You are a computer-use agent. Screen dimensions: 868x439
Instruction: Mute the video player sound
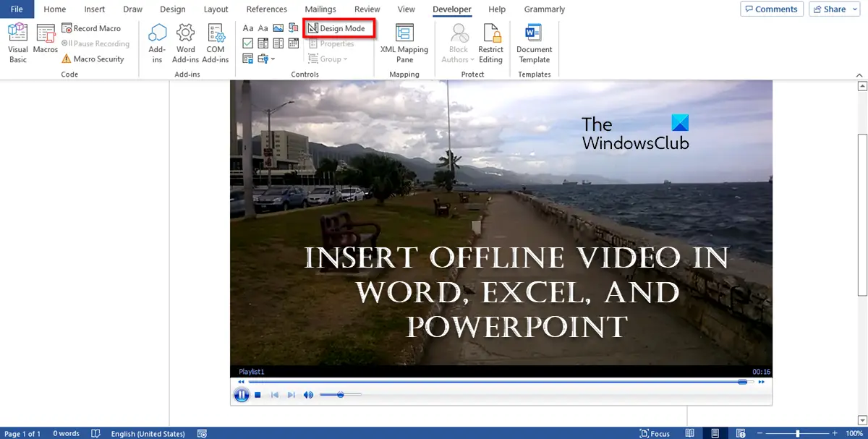pos(309,395)
